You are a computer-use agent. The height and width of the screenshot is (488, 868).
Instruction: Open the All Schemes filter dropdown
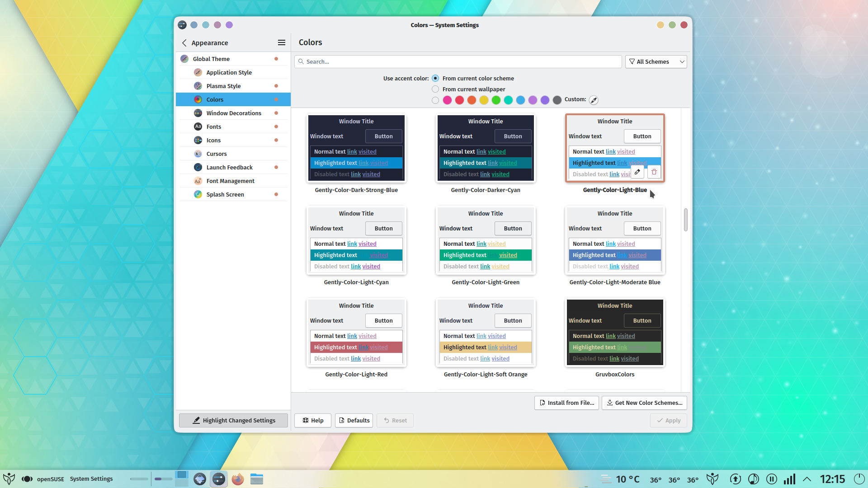[x=656, y=61]
